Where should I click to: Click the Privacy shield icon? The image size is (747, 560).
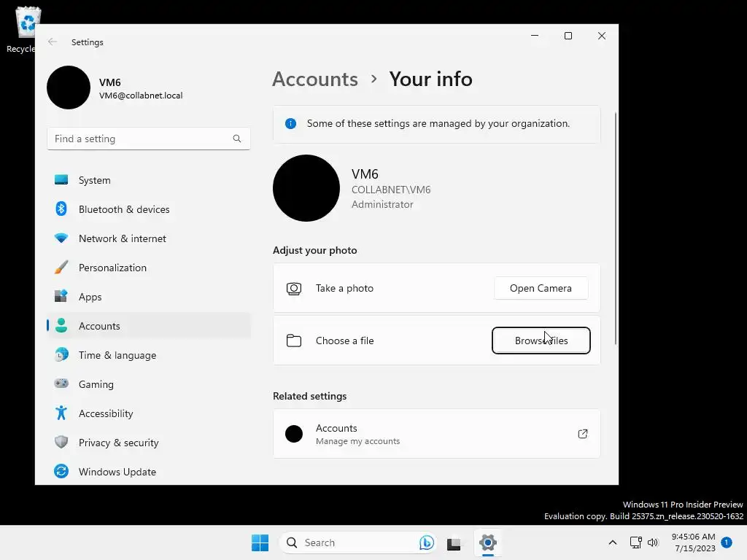pos(61,442)
